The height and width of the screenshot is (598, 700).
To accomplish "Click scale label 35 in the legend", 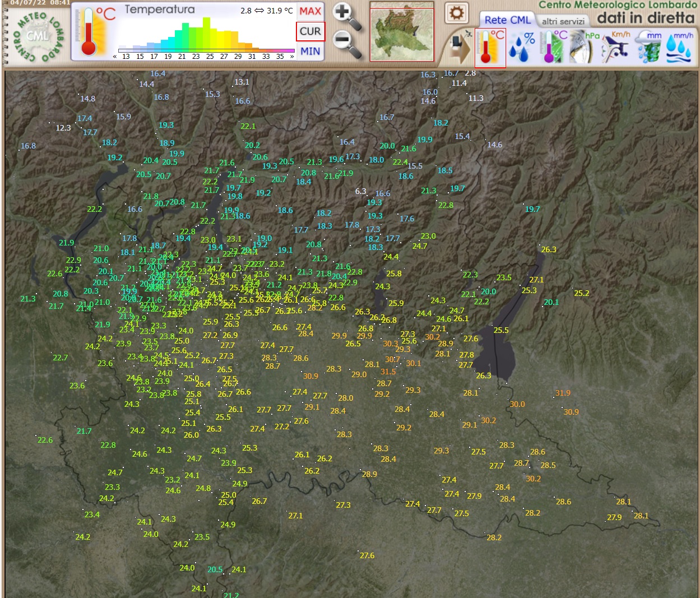I will [x=280, y=57].
